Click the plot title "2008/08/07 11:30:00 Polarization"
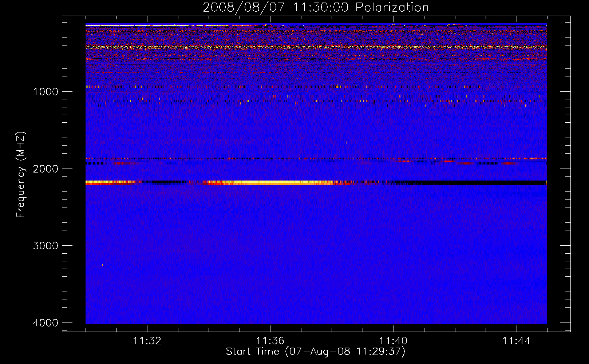Viewport: 589px width, 364px height. (316, 7)
